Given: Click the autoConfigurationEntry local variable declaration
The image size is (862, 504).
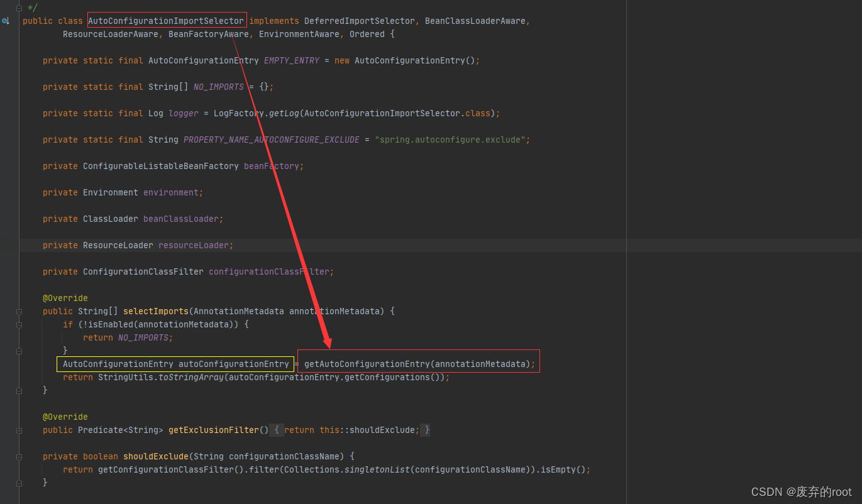Looking at the screenshot, I should coord(234,364).
